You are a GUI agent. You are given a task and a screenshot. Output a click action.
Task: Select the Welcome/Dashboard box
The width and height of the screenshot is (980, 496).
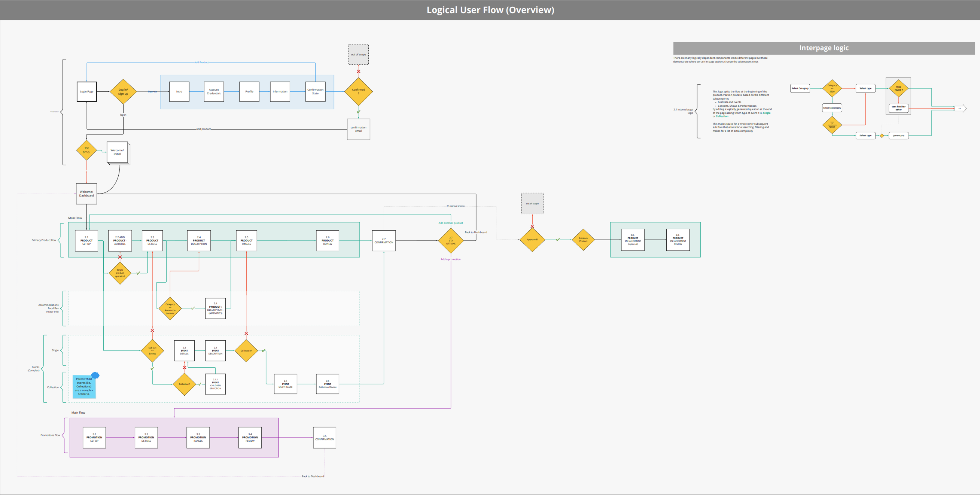coord(86,194)
